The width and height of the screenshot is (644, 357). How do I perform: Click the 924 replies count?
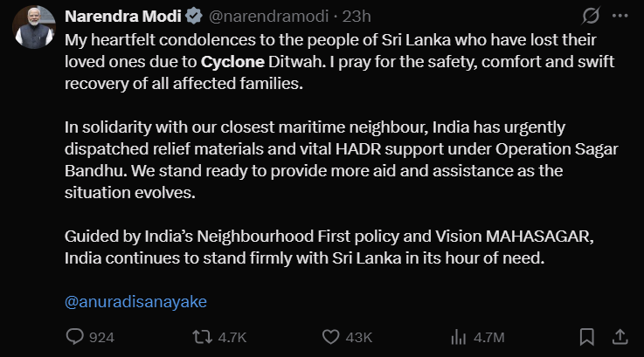tap(101, 337)
